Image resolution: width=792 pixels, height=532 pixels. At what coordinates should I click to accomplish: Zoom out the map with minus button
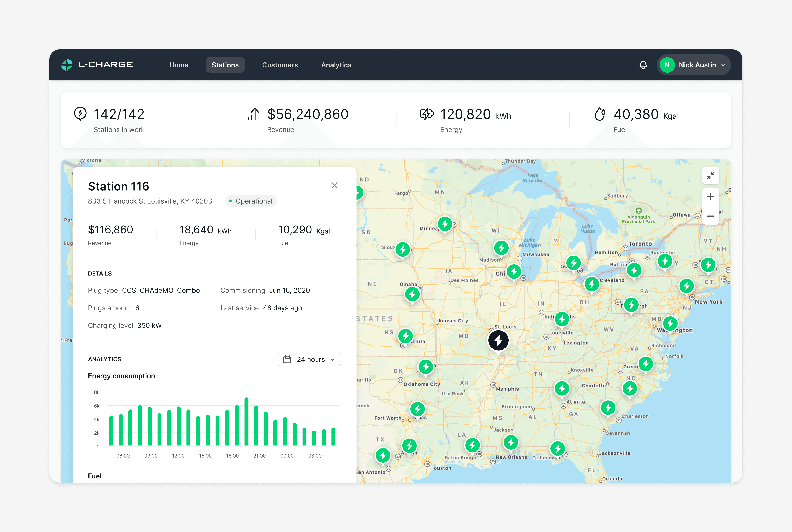710,216
